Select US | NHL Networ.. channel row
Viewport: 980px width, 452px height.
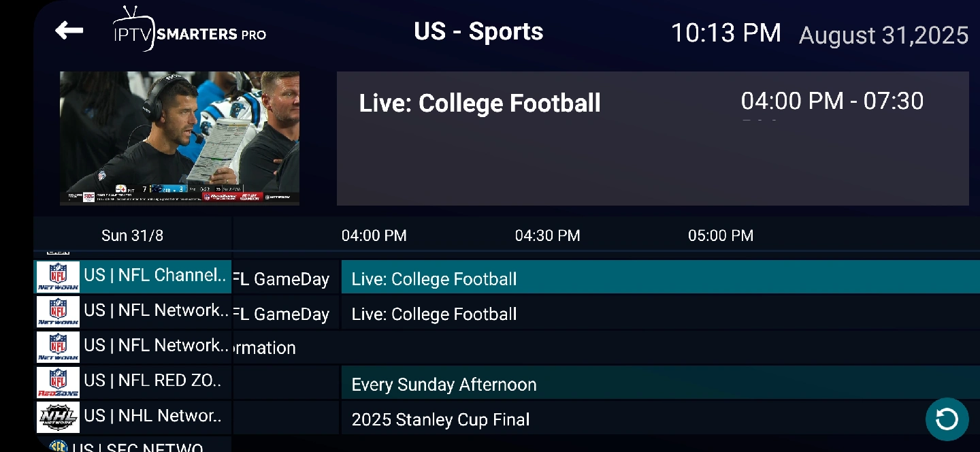coord(154,416)
